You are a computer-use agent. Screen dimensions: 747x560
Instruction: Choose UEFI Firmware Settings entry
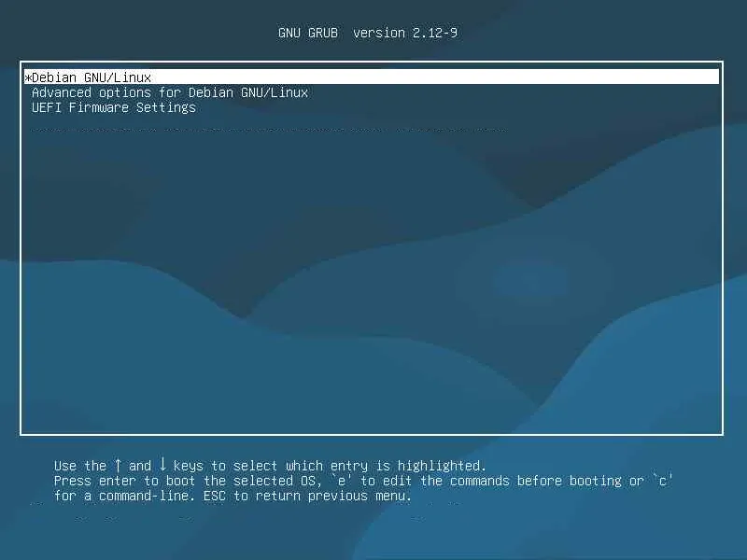coord(114,107)
